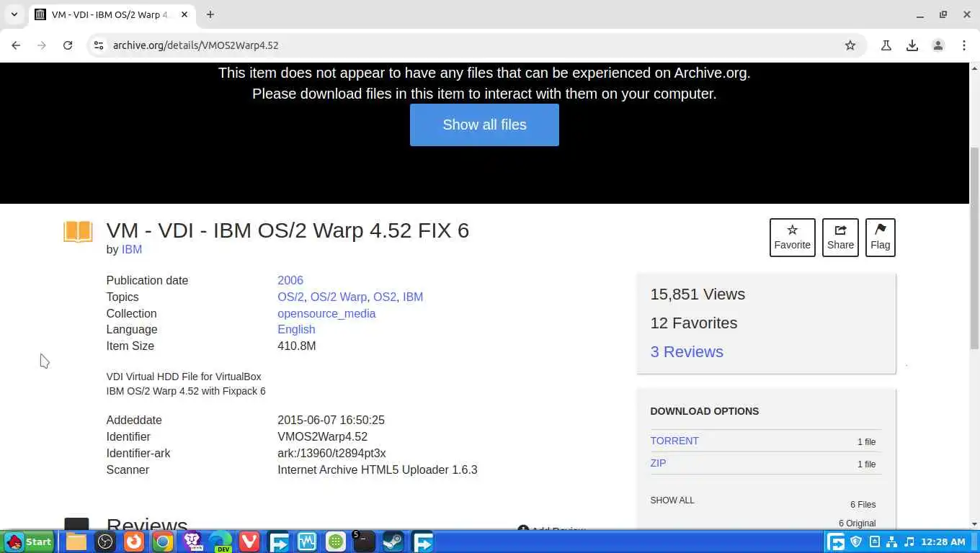980x553 pixels.
Task: Open the OS/2 Warp topic link
Action: pyautogui.click(x=339, y=297)
